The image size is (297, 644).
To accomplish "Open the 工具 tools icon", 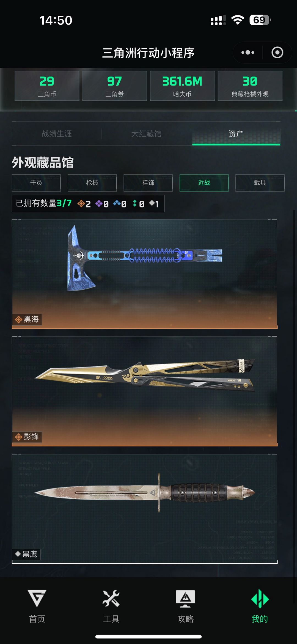I will [111, 598].
